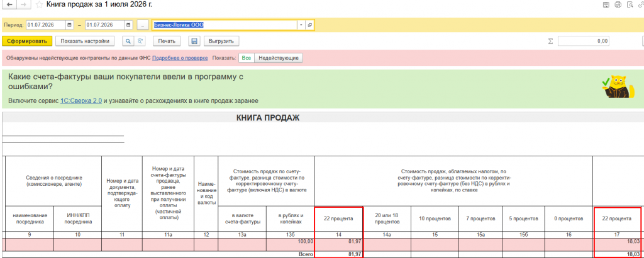The image size is (644, 258).
Task: Add report to favorites with star icon
Action: coord(39,5)
